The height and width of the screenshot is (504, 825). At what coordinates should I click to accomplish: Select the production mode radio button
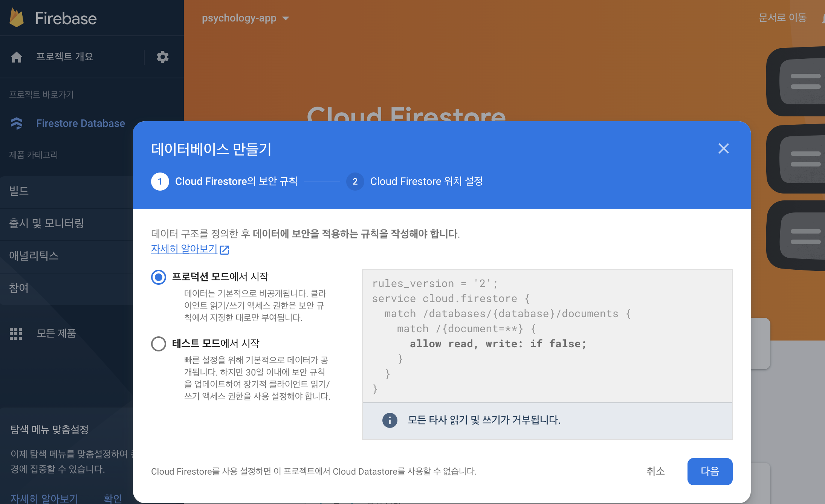[x=159, y=277]
